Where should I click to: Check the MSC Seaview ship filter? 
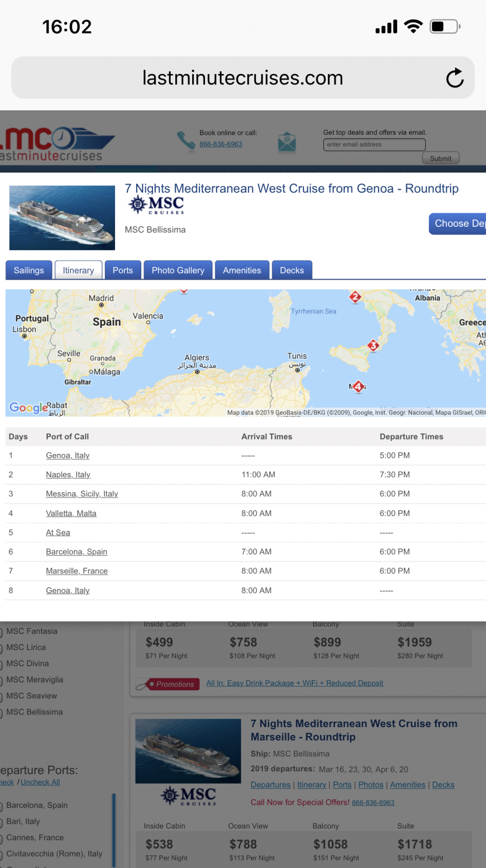[x=2, y=696]
